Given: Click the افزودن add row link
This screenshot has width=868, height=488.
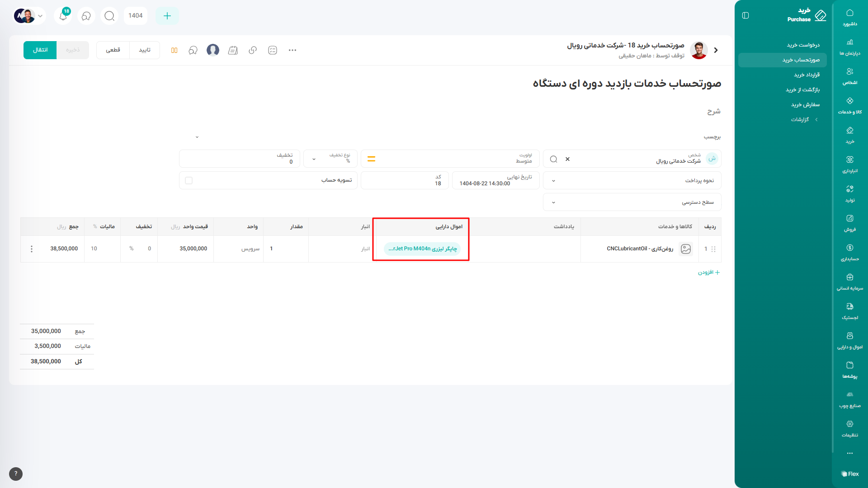Looking at the screenshot, I should point(708,272).
